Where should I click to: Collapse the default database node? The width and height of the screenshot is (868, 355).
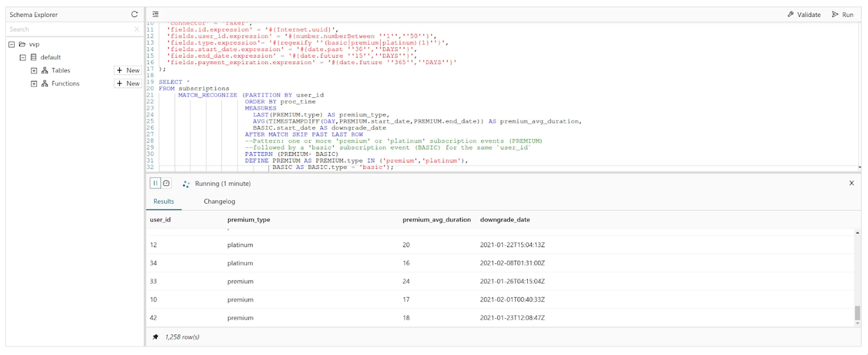click(23, 58)
